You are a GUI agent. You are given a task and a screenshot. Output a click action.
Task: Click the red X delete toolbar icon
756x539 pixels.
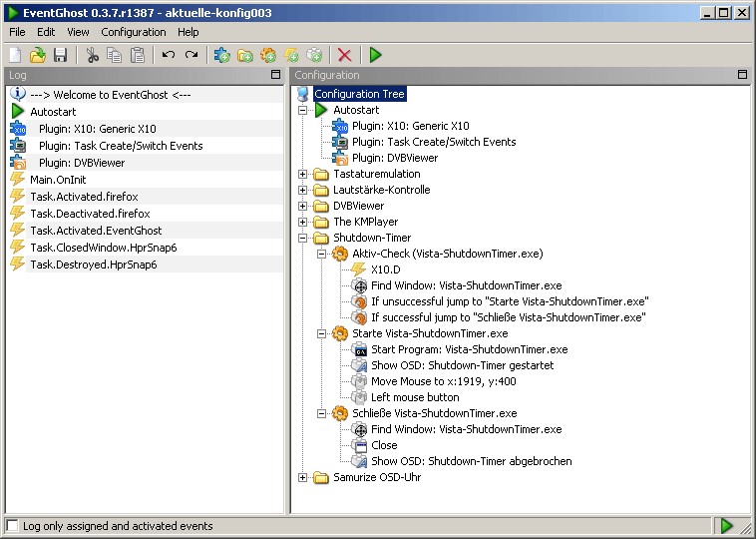(x=344, y=55)
